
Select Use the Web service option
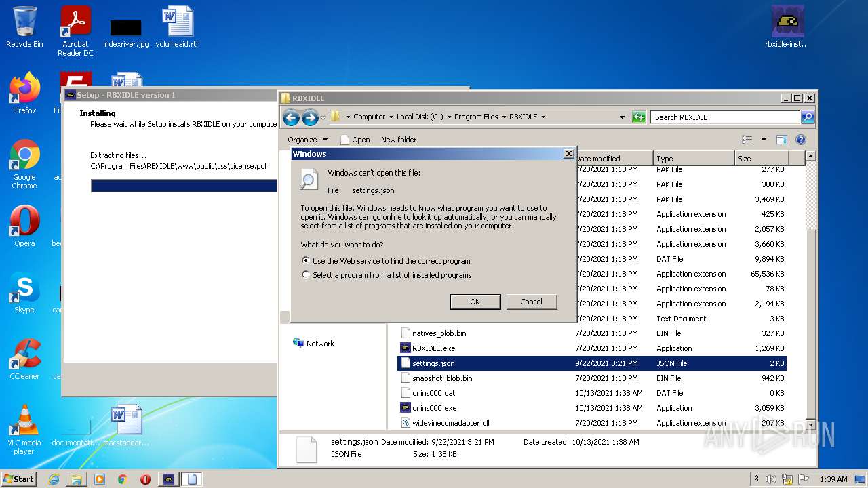tap(386, 261)
